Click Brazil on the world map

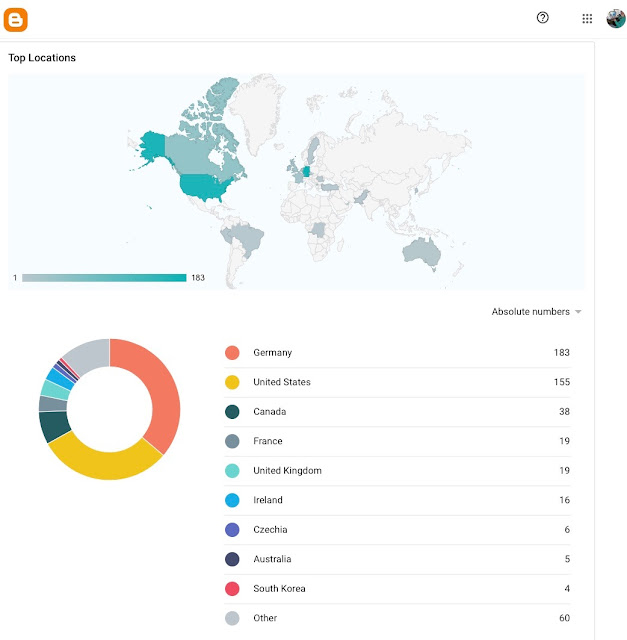point(247,237)
